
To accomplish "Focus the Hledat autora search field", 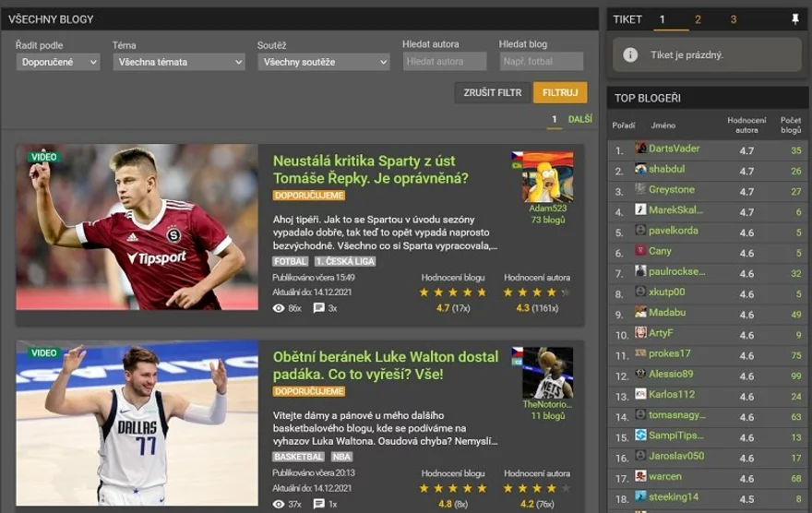I will [x=445, y=61].
